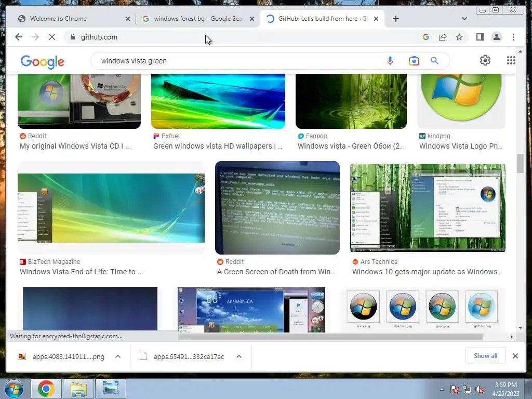Screen dimensions: 532x399
Task: Open the picture viewer taskbar item
Action: pyautogui.click(x=111, y=389)
